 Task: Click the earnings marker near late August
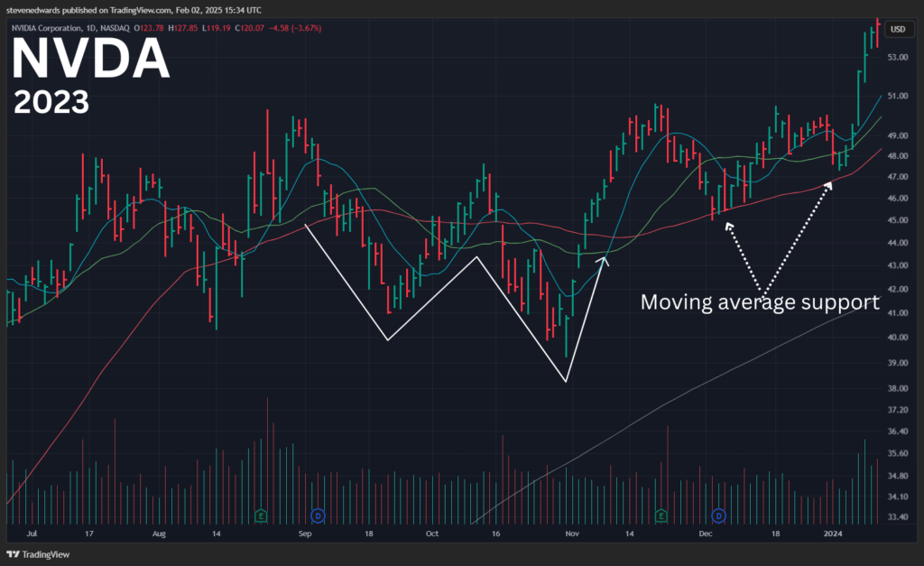261,516
